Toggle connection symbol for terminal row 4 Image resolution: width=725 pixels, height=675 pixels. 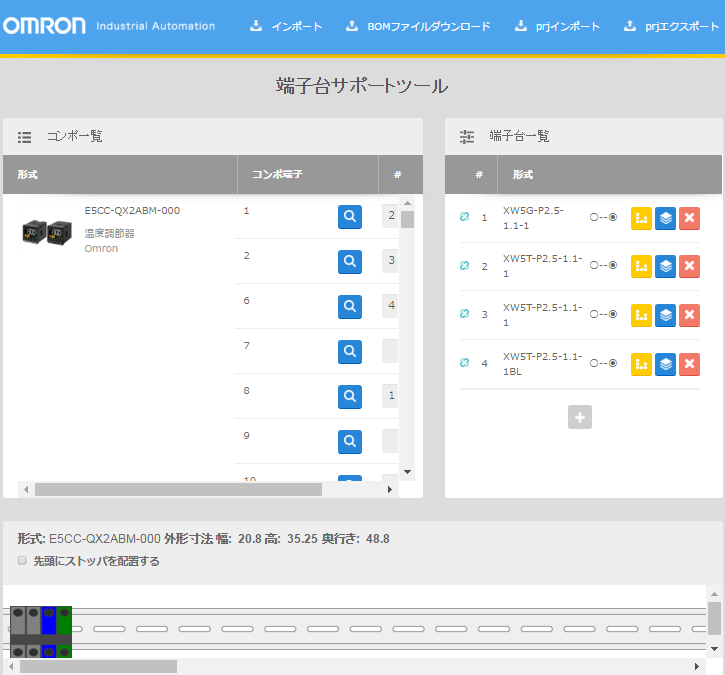(x=603, y=363)
